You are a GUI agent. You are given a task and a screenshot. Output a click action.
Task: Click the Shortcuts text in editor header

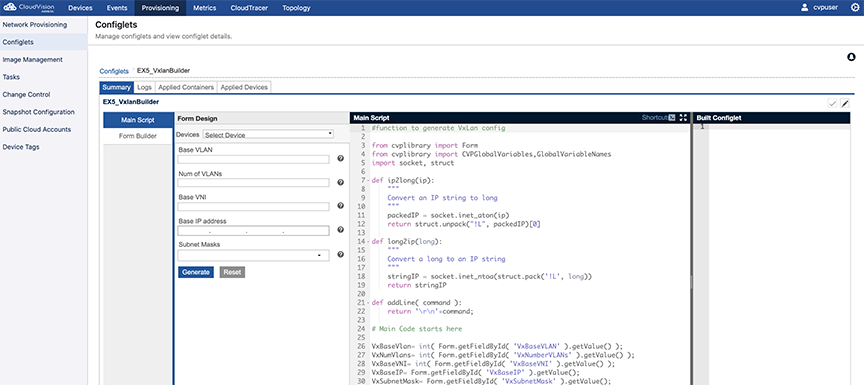[655, 117]
